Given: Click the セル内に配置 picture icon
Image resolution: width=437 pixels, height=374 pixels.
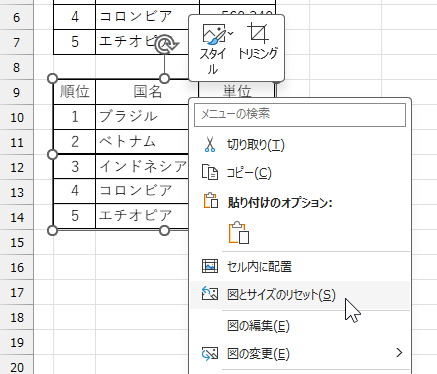Looking at the screenshot, I should pyautogui.click(x=210, y=266).
